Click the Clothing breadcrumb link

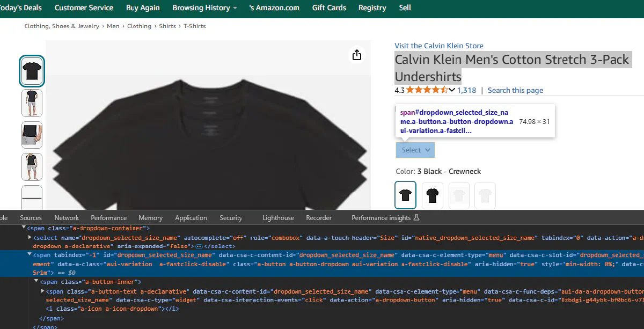tap(139, 26)
